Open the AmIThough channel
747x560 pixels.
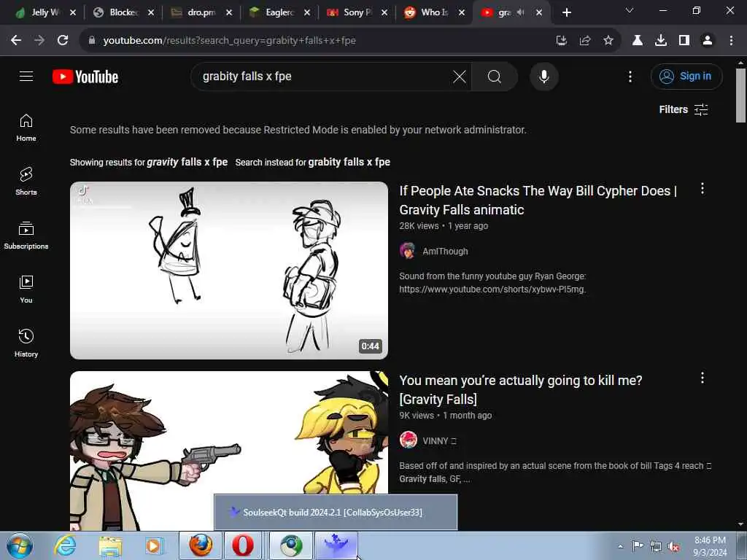[x=445, y=252]
